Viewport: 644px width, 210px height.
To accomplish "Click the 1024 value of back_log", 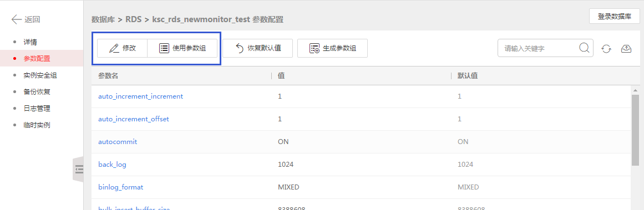I will (286, 165).
